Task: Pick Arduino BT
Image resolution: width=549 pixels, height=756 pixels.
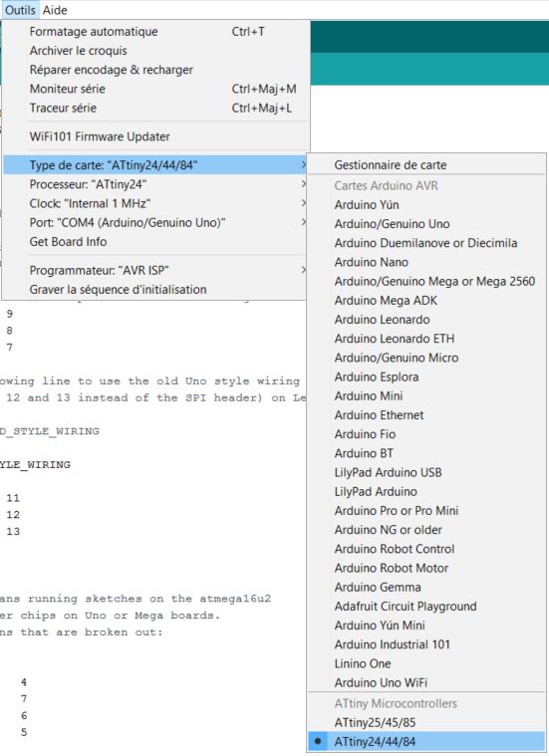Action: tap(426, 453)
